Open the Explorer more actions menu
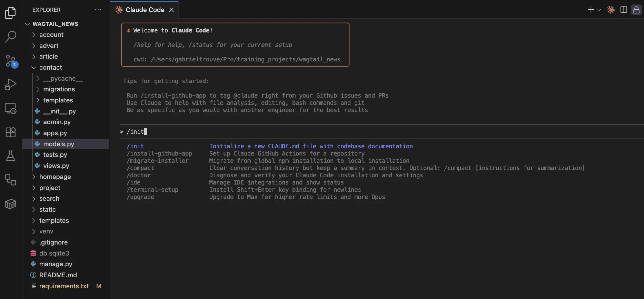The image size is (644, 299). coord(98,10)
